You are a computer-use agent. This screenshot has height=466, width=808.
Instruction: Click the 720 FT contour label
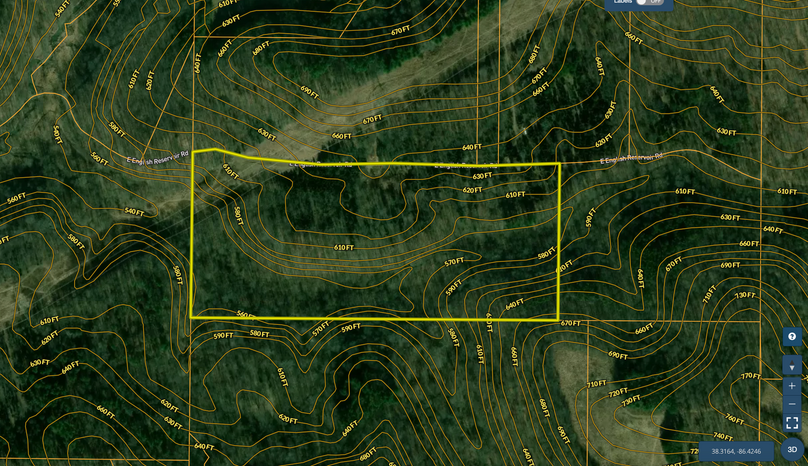tap(617, 393)
